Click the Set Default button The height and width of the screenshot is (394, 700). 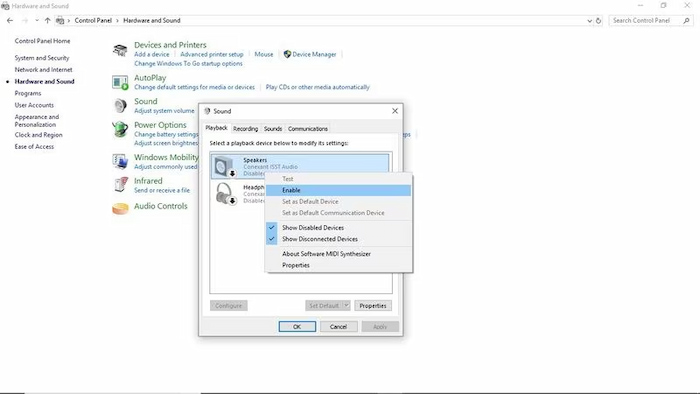click(324, 306)
